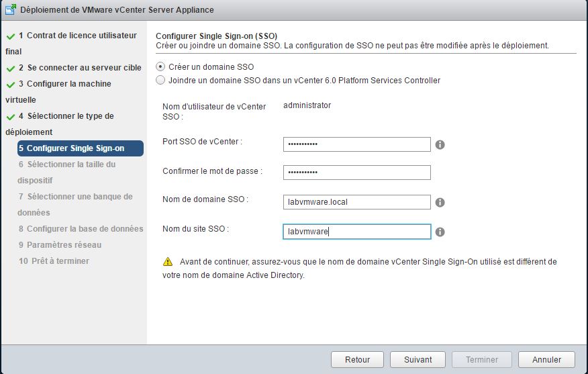Screen dimensions: 588x374
Task: Click the green checkmark of step 1
Action: (x=11, y=36)
